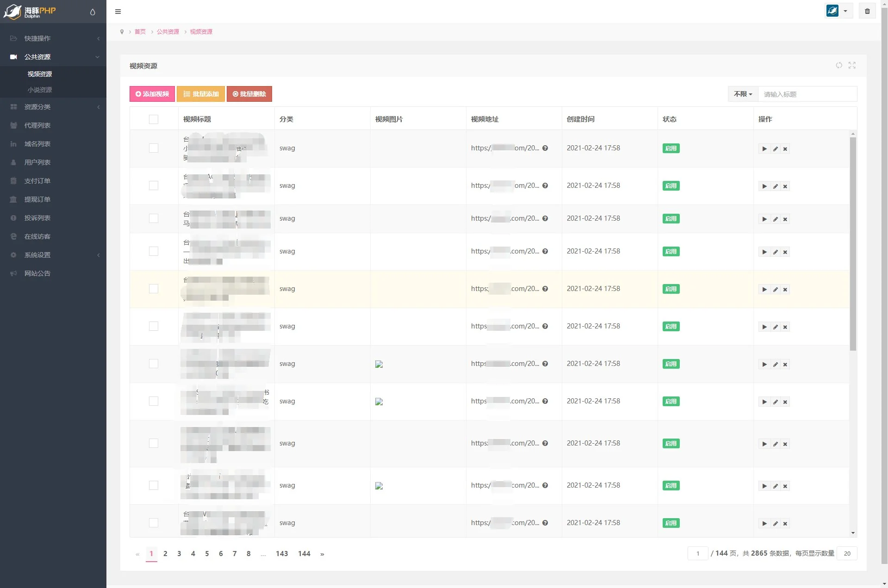
Task: Toggle the select-all checkbox in header
Action: [154, 119]
